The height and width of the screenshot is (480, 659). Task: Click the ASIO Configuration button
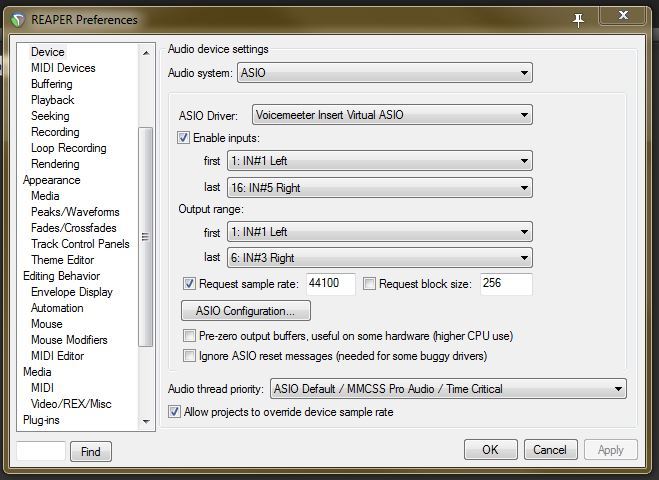coord(245,311)
